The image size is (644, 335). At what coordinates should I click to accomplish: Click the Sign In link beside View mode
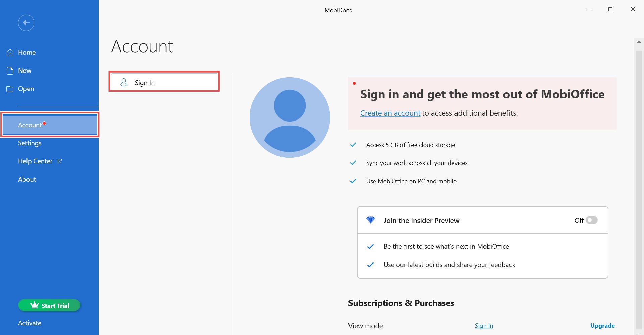coord(484,325)
